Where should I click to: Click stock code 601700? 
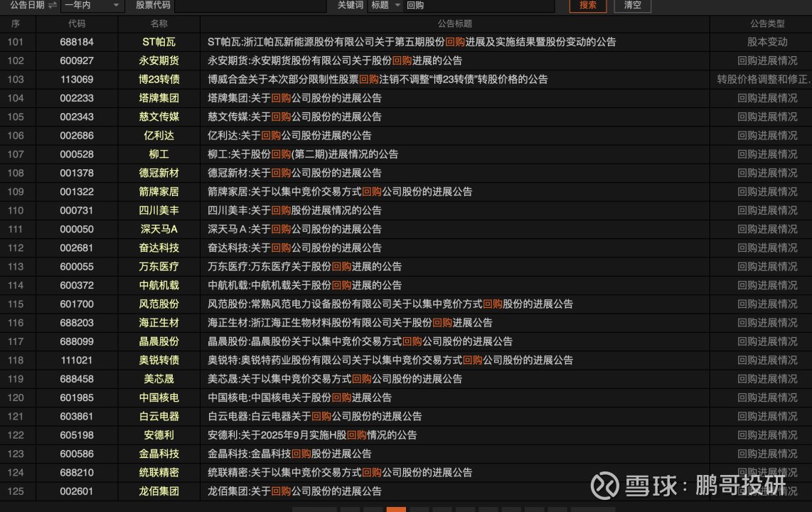(x=77, y=304)
